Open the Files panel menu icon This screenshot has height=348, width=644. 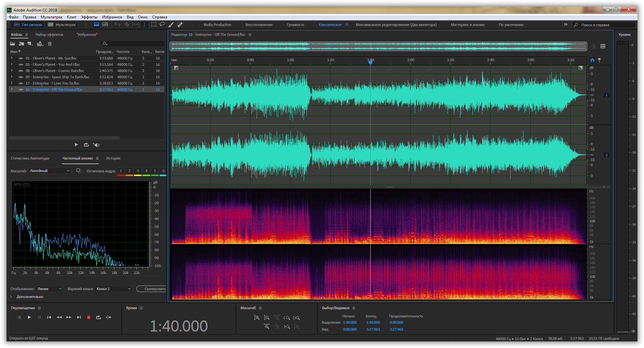pyautogui.click(x=27, y=35)
